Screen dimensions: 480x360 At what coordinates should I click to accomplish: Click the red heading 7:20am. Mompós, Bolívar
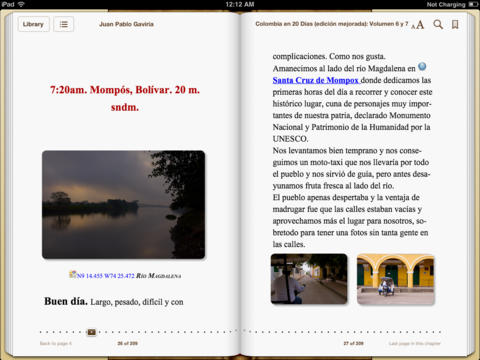[x=125, y=98]
